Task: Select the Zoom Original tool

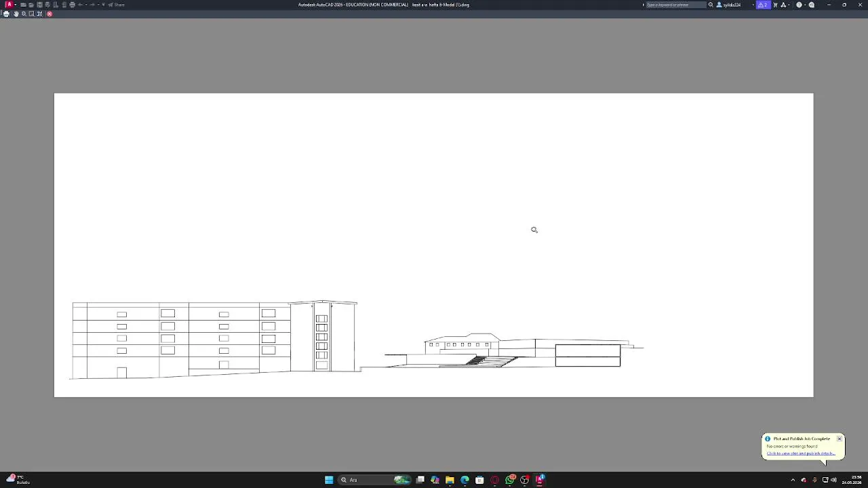Action: (x=39, y=14)
